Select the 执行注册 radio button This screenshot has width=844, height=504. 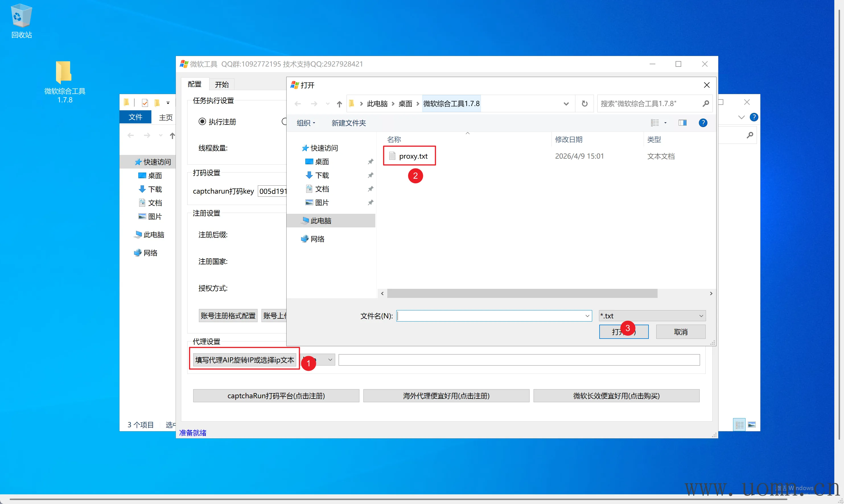pos(202,122)
